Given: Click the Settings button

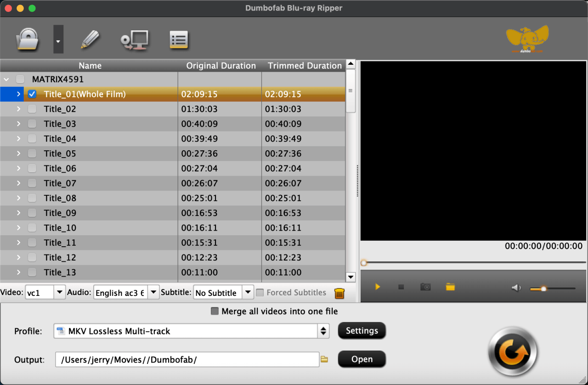Looking at the screenshot, I should coord(362,331).
